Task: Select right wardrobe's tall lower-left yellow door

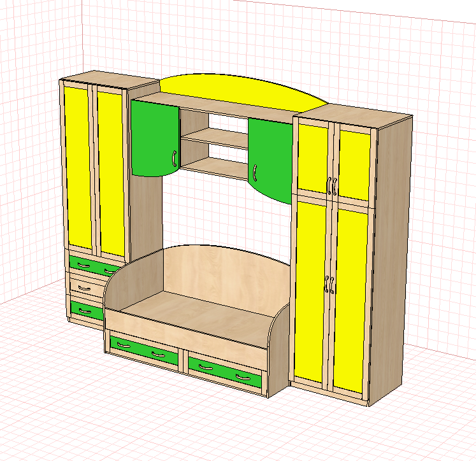Action: (309, 291)
